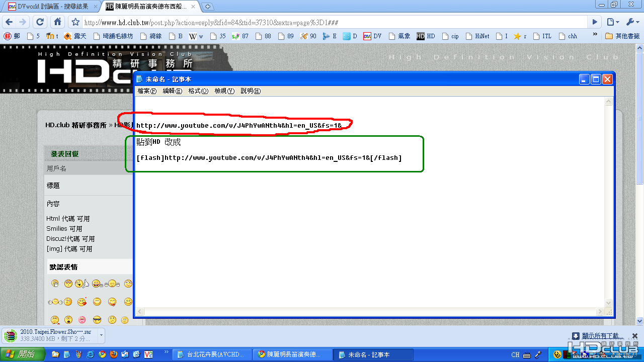Open the HD bookmark
The width and height of the screenshot is (644, 362).
point(426,36)
